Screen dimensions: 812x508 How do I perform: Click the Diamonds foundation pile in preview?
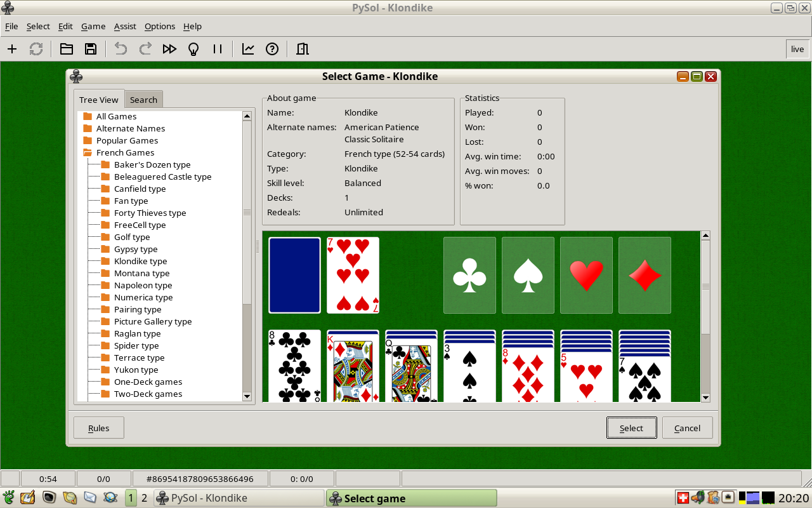coord(645,275)
